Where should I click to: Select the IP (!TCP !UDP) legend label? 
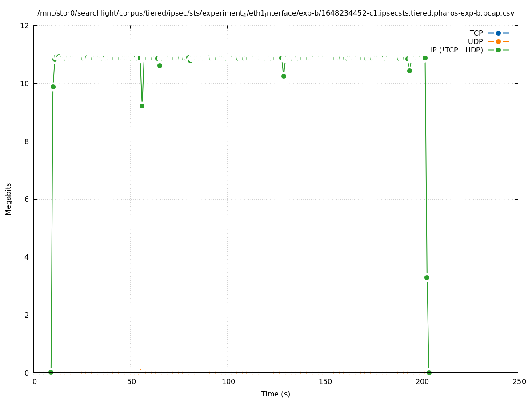pyautogui.click(x=456, y=50)
